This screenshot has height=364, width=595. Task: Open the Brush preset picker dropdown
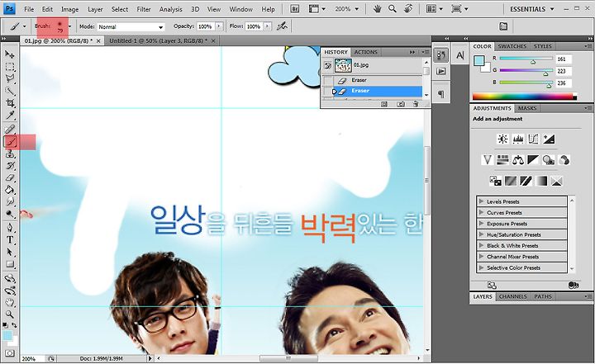coord(69,26)
